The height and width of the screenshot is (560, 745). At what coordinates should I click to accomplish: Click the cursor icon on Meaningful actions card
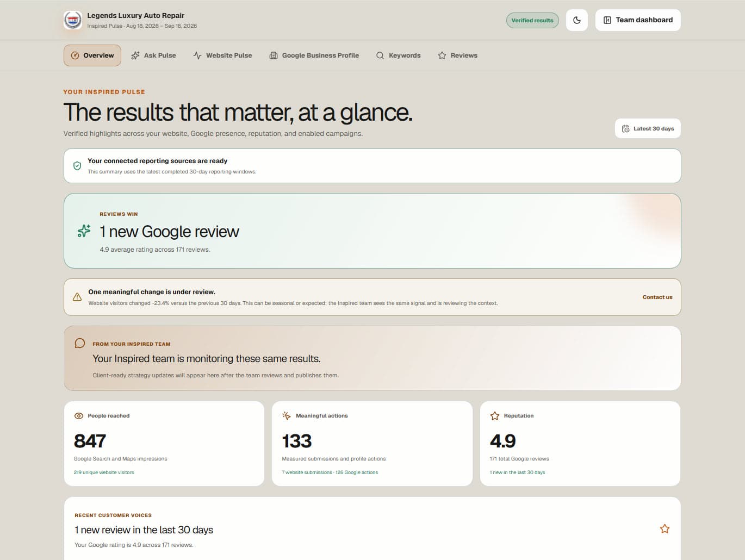[x=287, y=416]
